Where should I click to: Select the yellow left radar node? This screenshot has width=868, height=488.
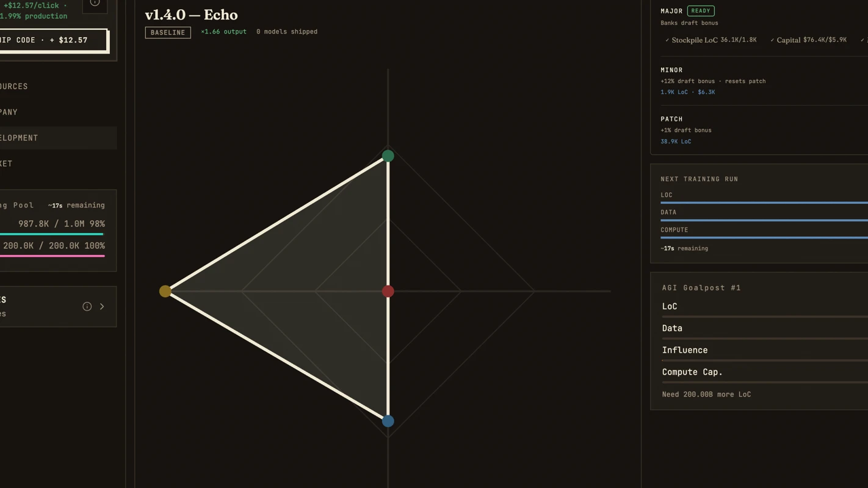[165, 292]
